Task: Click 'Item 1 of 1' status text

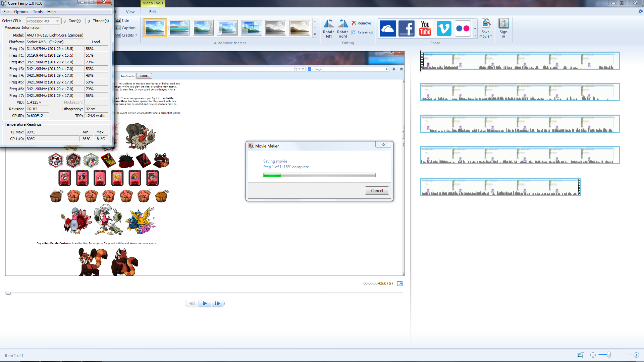Action: click(x=14, y=356)
